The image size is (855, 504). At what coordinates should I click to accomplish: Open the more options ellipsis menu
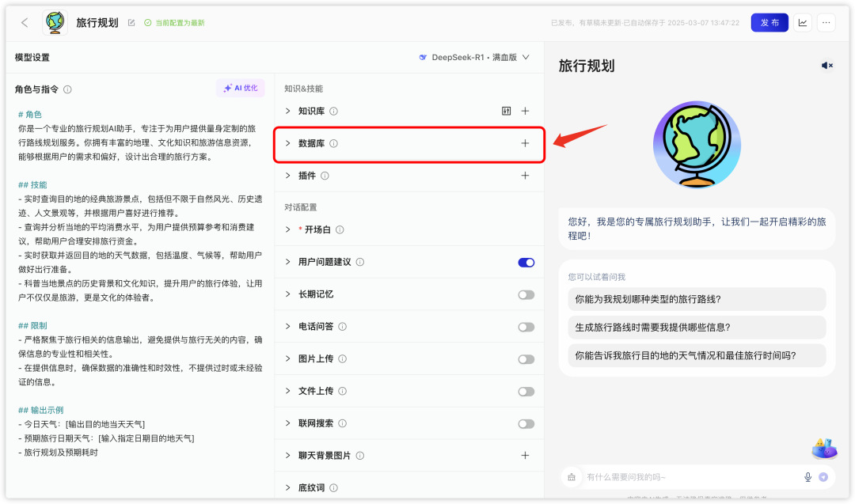click(x=826, y=22)
